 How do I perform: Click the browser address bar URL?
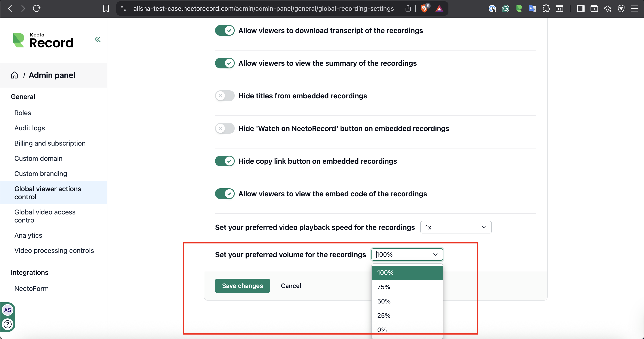[263, 9]
